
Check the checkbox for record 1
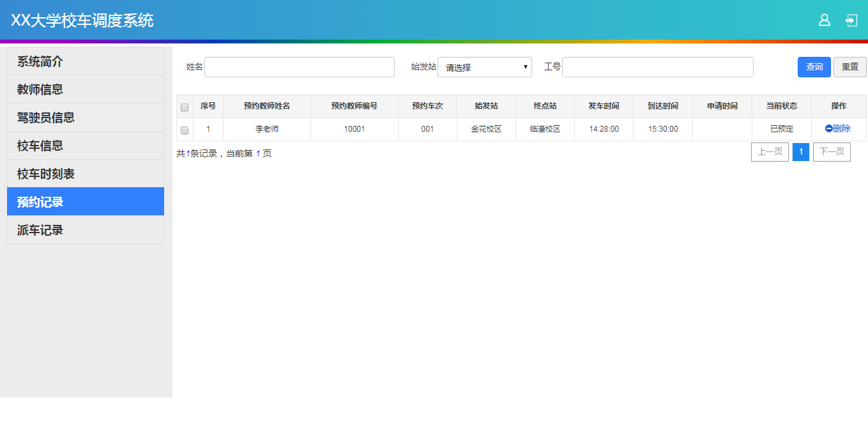[185, 130]
